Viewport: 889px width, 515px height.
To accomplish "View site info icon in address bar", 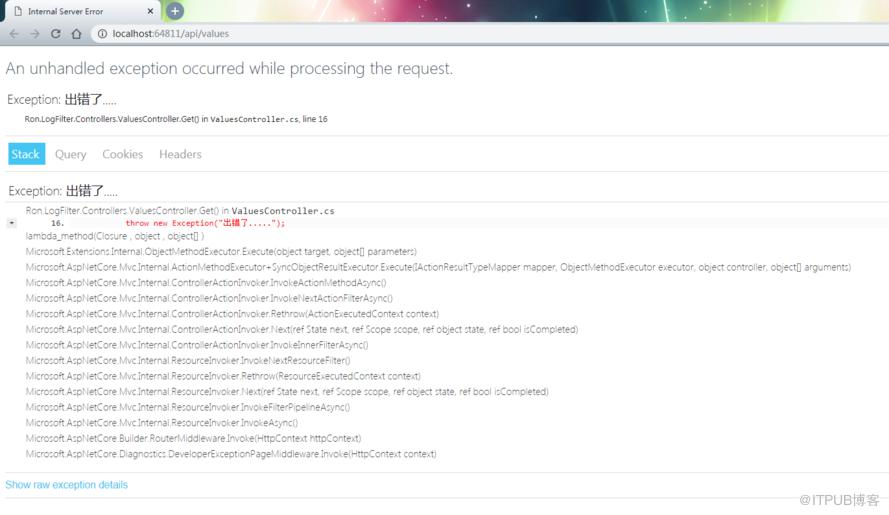I will (x=102, y=34).
